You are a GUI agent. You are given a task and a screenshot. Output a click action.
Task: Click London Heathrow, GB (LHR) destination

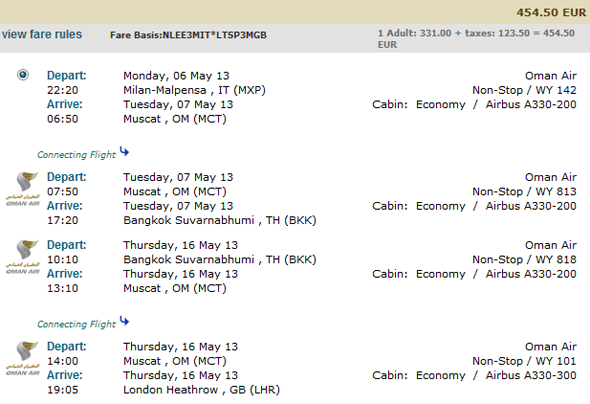202,390
